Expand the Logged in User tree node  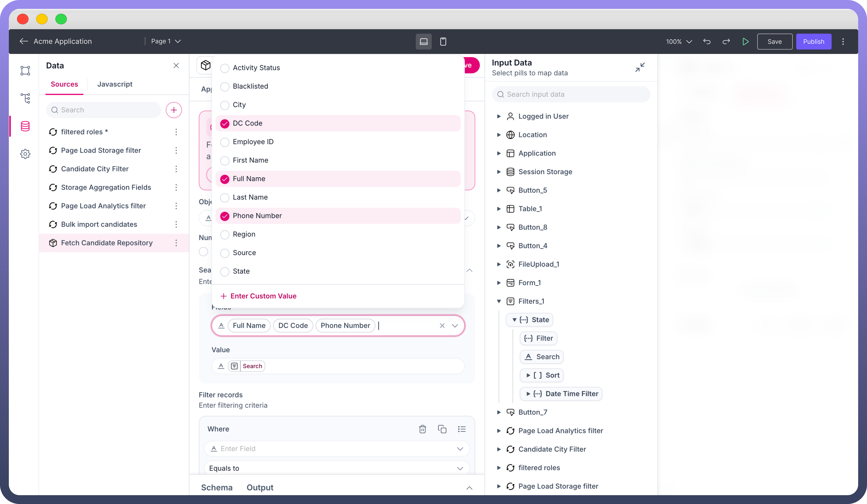(499, 116)
